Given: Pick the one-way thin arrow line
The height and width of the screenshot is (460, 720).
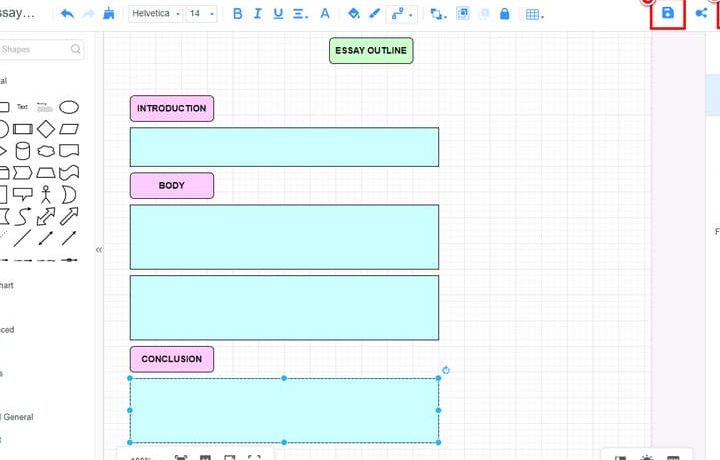Looking at the screenshot, I should [69, 238].
